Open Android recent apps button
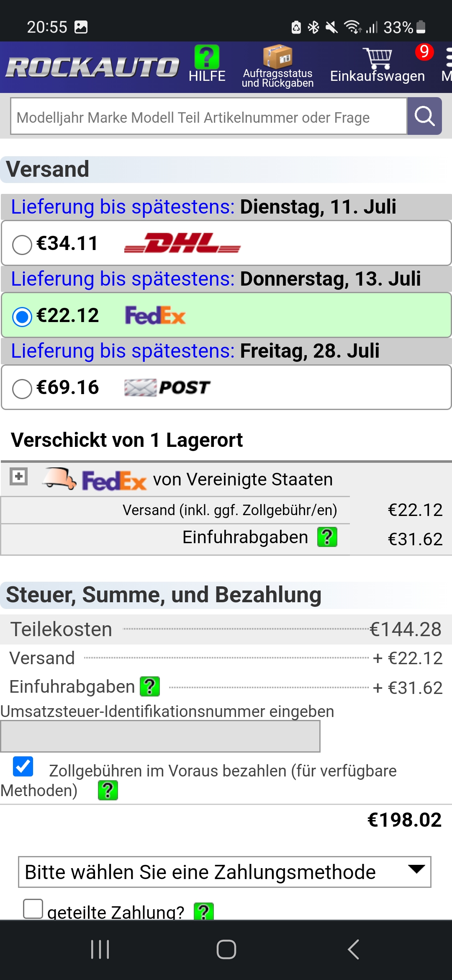Image resolution: width=452 pixels, height=980 pixels. click(x=100, y=949)
